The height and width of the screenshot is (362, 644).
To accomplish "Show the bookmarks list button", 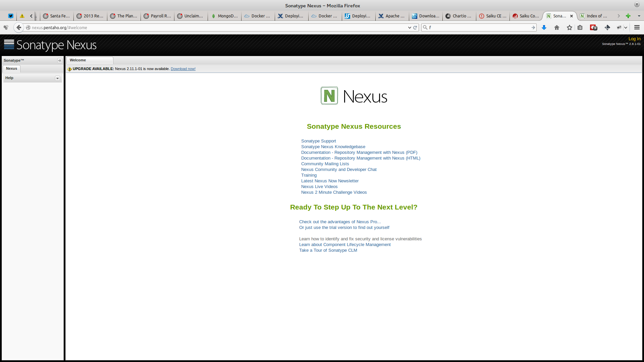I will pos(580,27).
